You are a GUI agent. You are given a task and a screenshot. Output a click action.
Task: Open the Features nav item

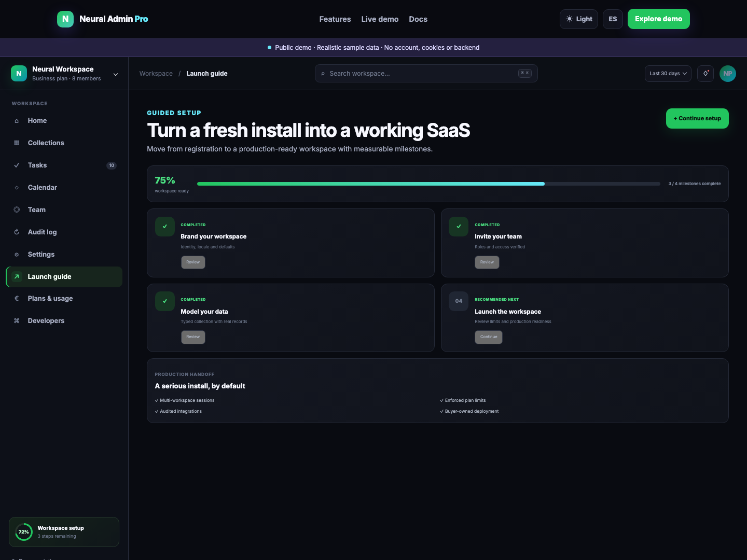tap(335, 19)
